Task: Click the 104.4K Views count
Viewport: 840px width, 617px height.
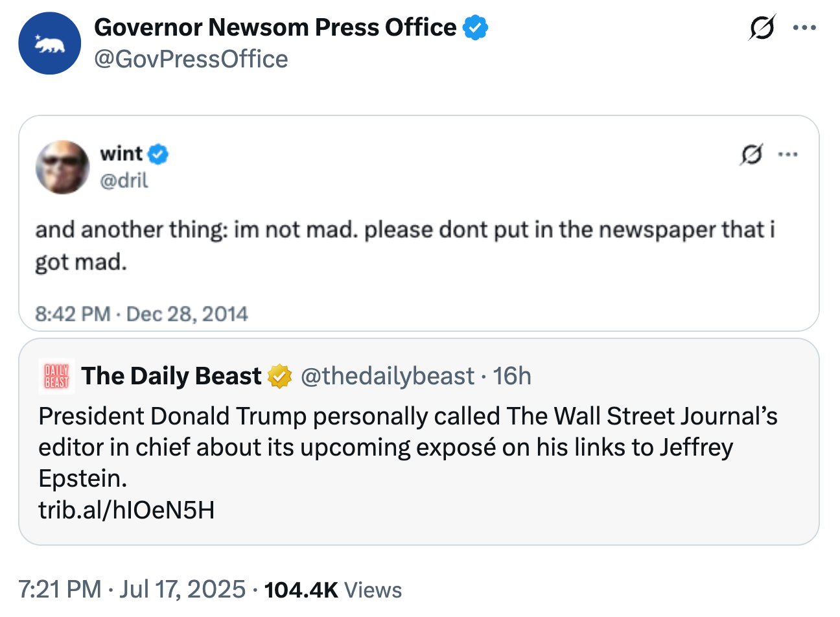Action: point(333,590)
